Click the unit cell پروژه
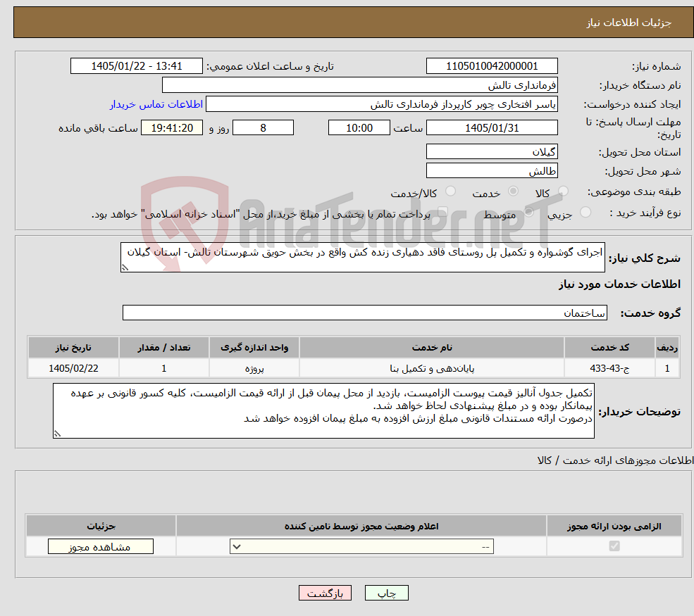This screenshot has width=694, height=616. pyautogui.click(x=254, y=368)
